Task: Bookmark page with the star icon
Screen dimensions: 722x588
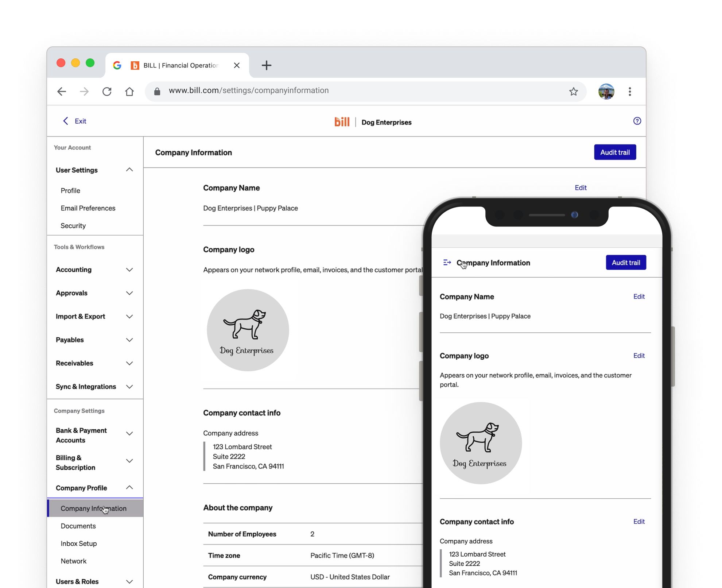Action: click(574, 91)
